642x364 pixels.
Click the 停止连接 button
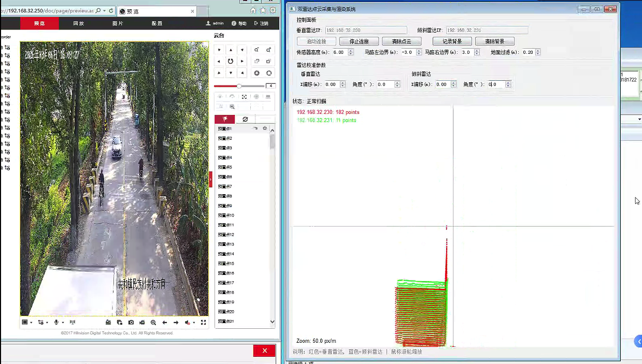click(359, 41)
